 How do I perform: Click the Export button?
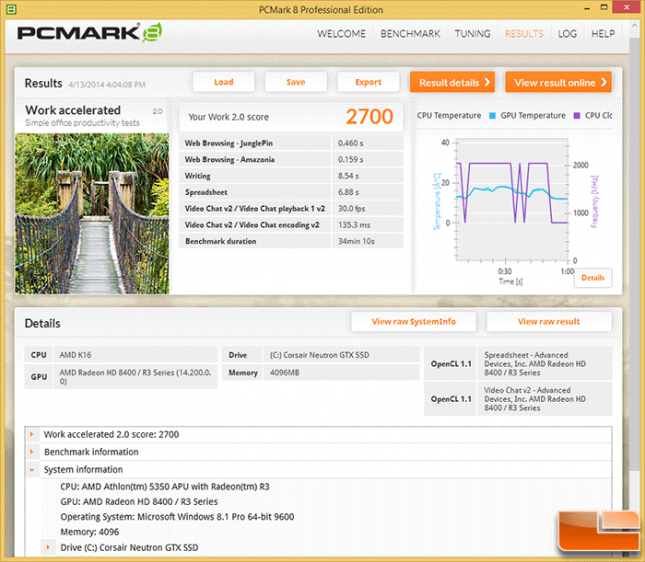click(x=368, y=82)
